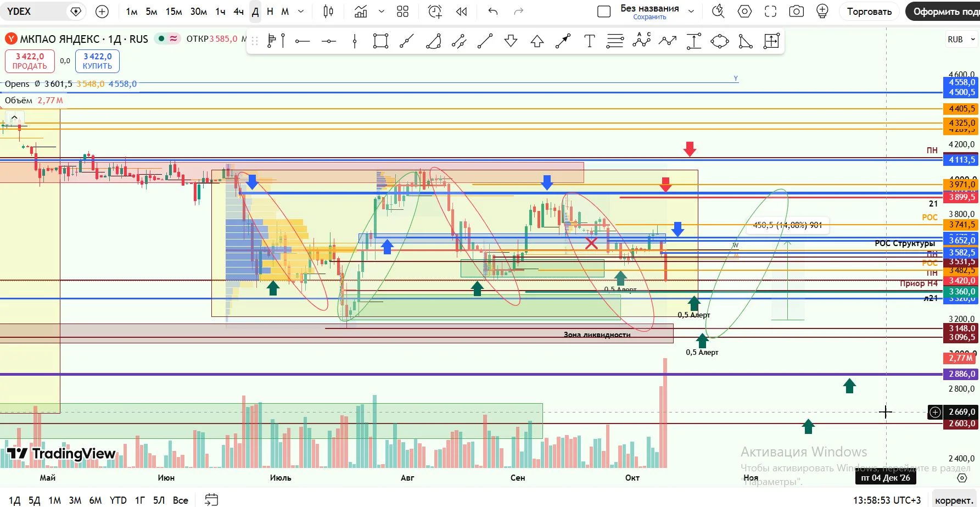This screenshot has width=980, height=507.
Task: Select the Text tool
Action: [589, 41]
